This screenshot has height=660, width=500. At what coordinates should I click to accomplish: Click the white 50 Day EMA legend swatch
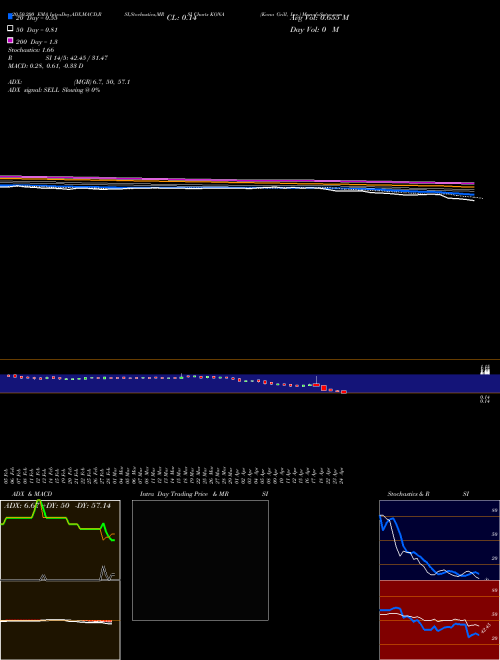click(10, 28)
